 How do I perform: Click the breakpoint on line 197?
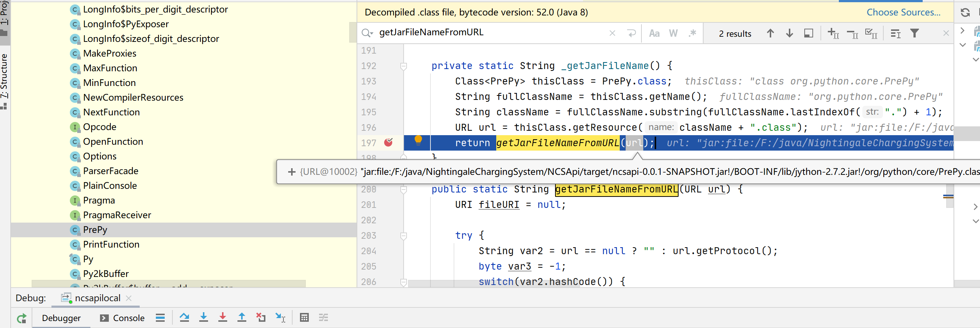pyautogui.click(x=389, y=142)
